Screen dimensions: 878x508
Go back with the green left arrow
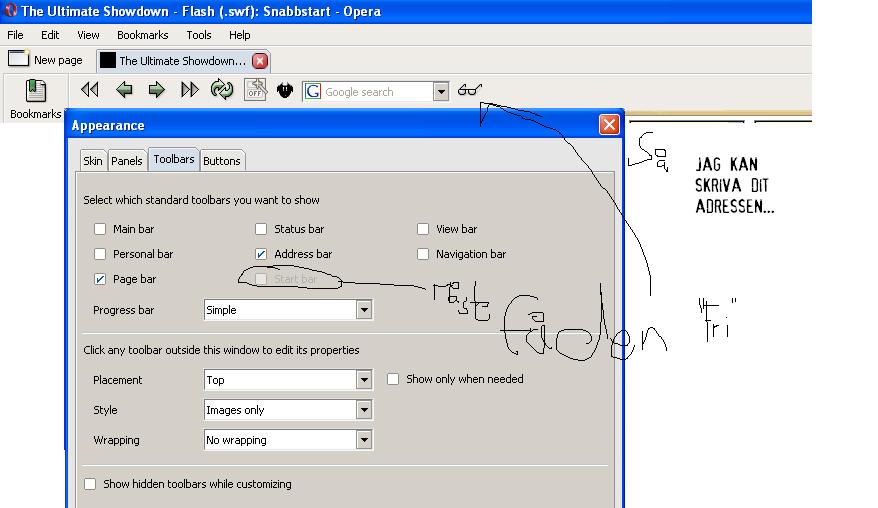point(124,90)
